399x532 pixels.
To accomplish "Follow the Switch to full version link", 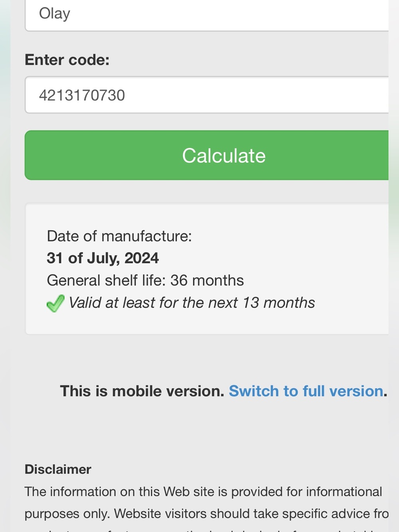I will click(x=306, y=391).
